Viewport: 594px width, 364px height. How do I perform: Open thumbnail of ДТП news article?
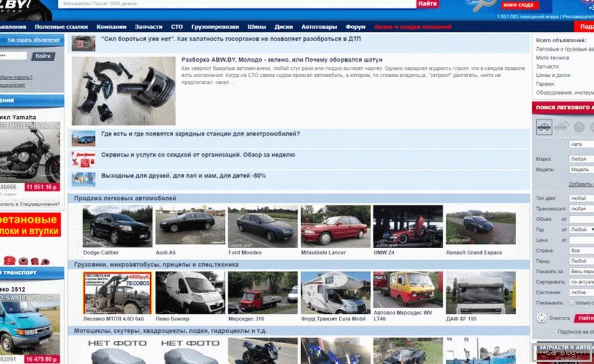pyautogui.click(x=83, y=43)
